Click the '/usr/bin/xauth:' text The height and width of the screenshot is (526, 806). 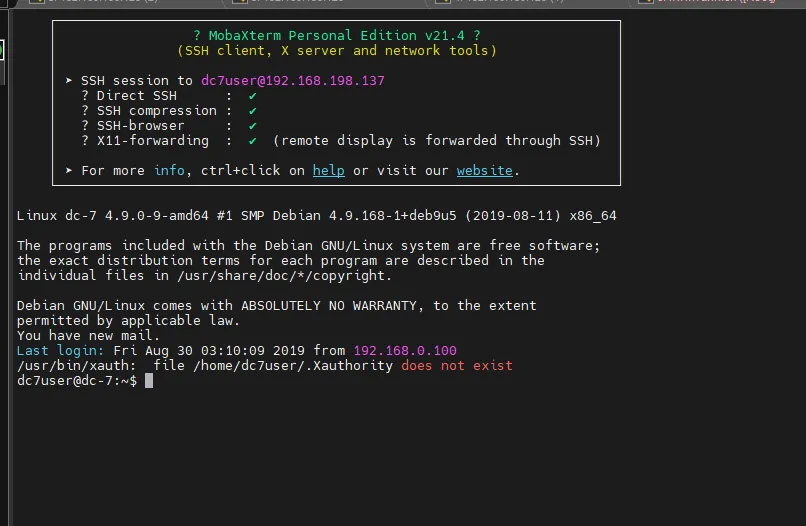(x=77, y=366)
